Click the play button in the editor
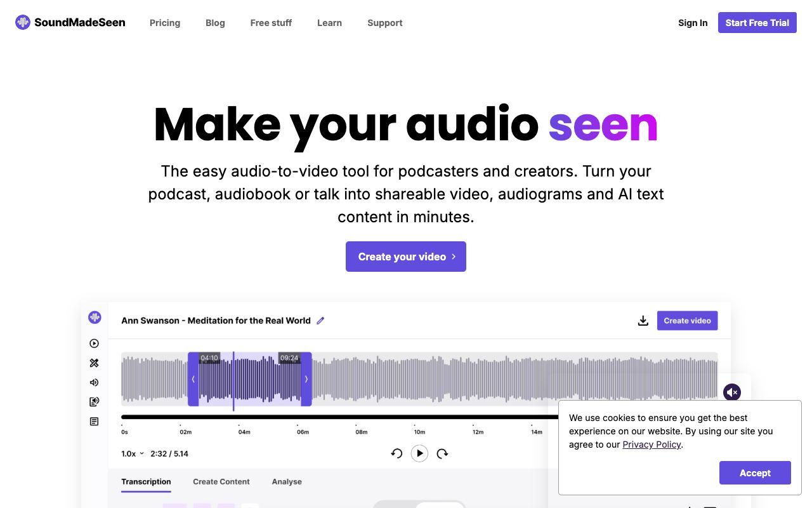The height and width of the screenshot is (508, 812). click(419, 453)
